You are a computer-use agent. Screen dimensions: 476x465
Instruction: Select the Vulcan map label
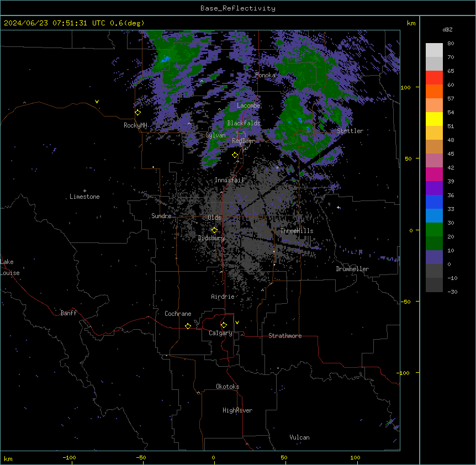(x=299, y=437)
